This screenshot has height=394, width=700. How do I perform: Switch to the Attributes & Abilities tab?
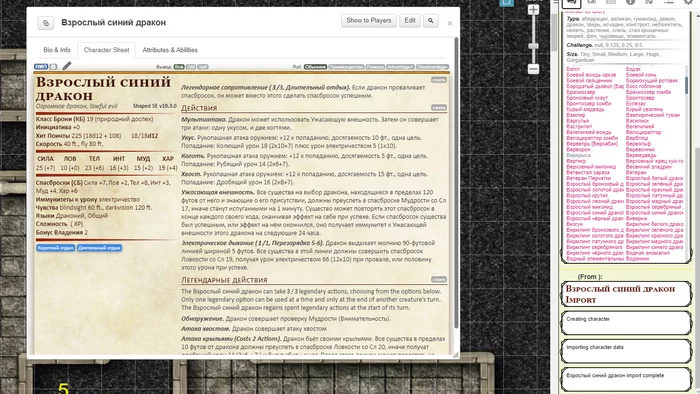(170, 50)
